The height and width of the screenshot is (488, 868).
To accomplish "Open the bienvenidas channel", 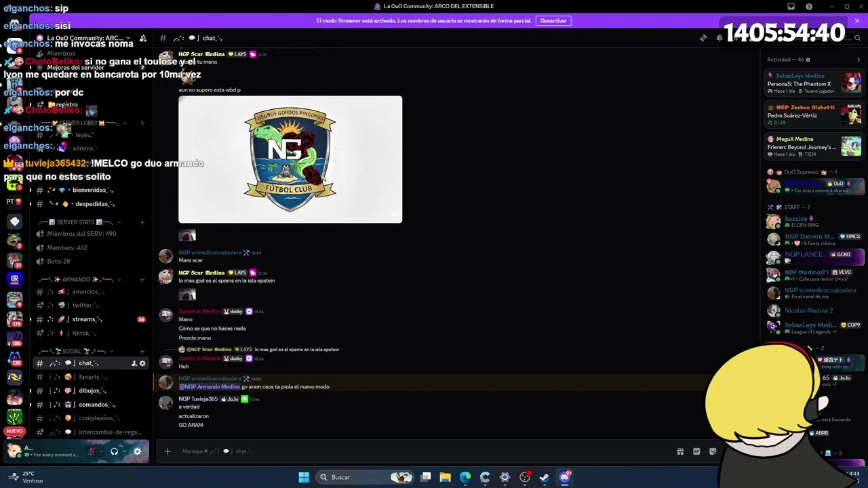I will click(x=90, y=190).
